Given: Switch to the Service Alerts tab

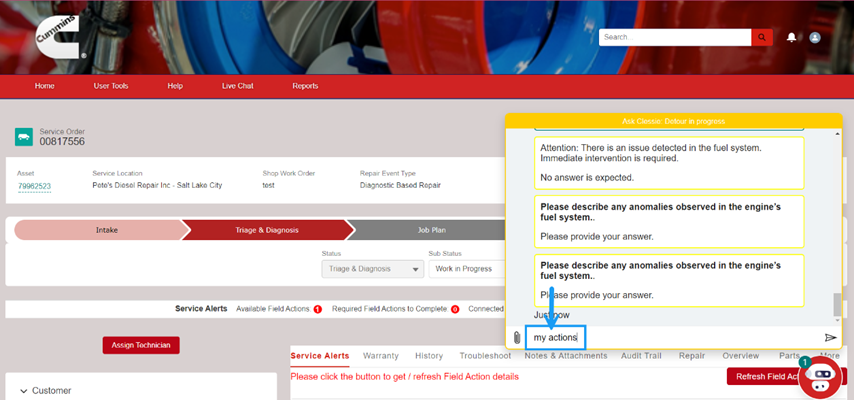Looking at the screenshot, I should (x=320, y=356).
